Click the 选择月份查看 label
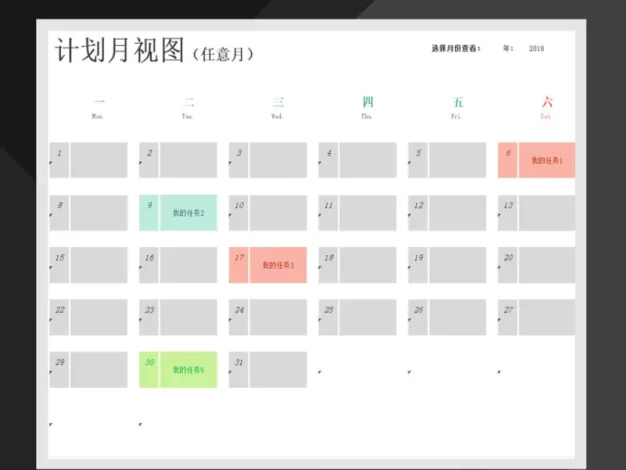Screen dimensions: 626x470 pyautogui.click(x=456, y=49)
